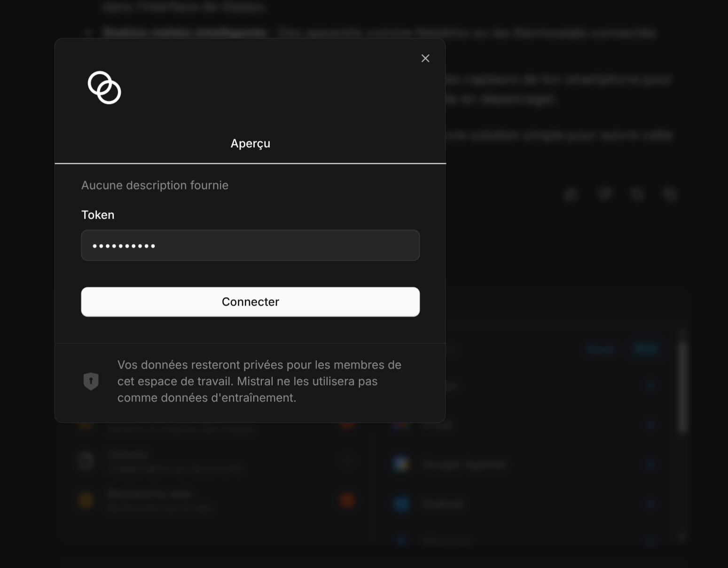Click the plus icon beside Outlook
The height and width of the screenshot is (568, 728).
pyautogui.click(x=650, y=504)
